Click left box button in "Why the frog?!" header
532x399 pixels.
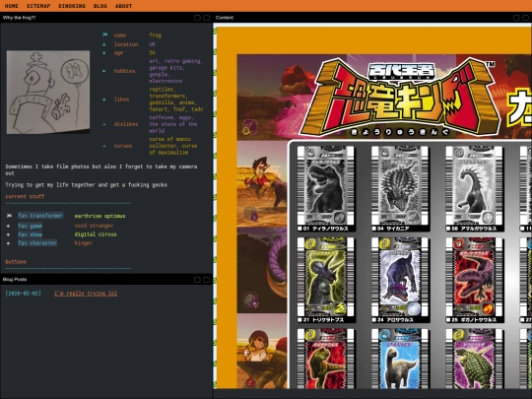click(x=197, y=18)
